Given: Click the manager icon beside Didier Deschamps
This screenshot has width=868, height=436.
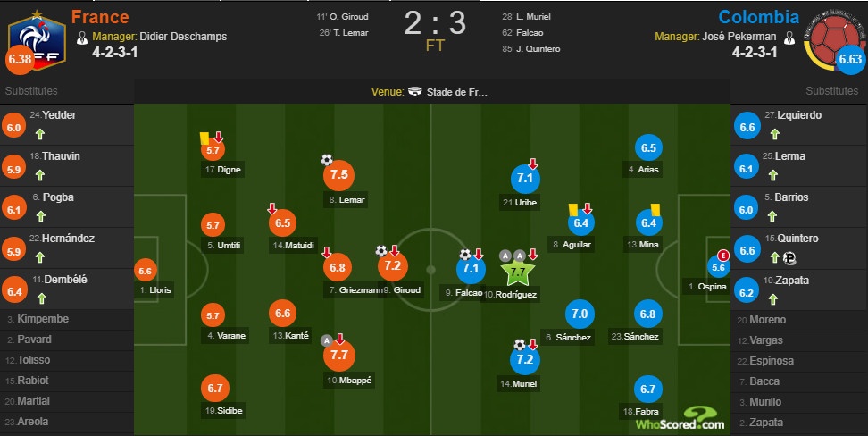Looking at the screenshot, I should [x=82, y=38].
